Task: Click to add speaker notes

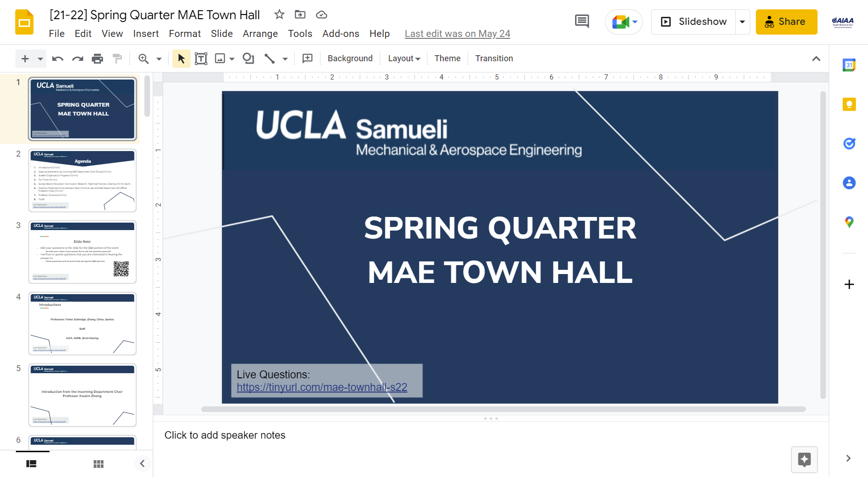Action: (x=225, y=435)
